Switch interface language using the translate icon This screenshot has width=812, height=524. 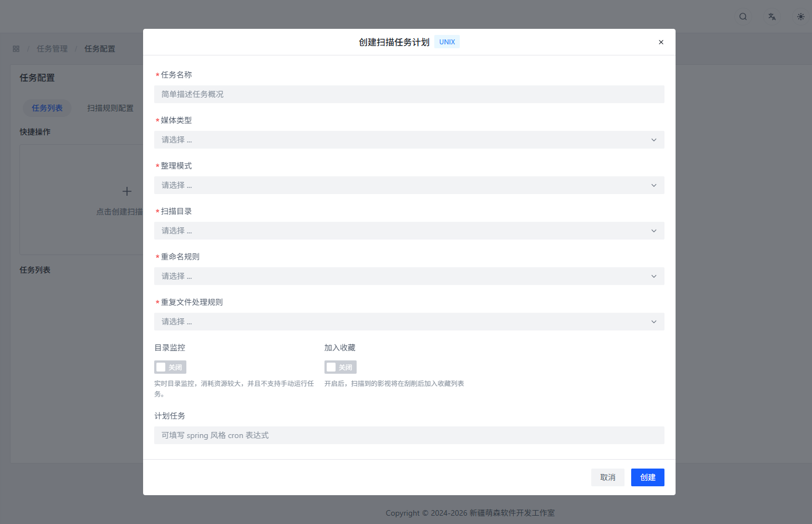pyautogui.click(x=772, y=16)
